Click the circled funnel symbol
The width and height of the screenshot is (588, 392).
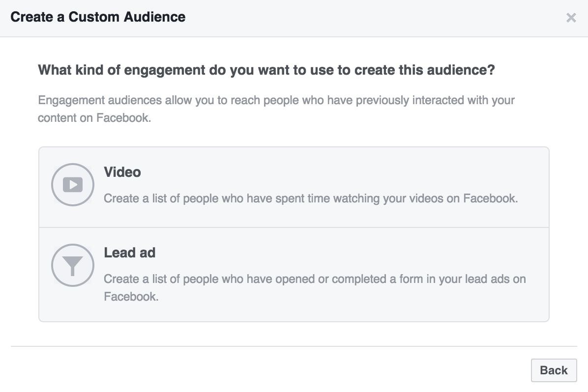[72, 265]
